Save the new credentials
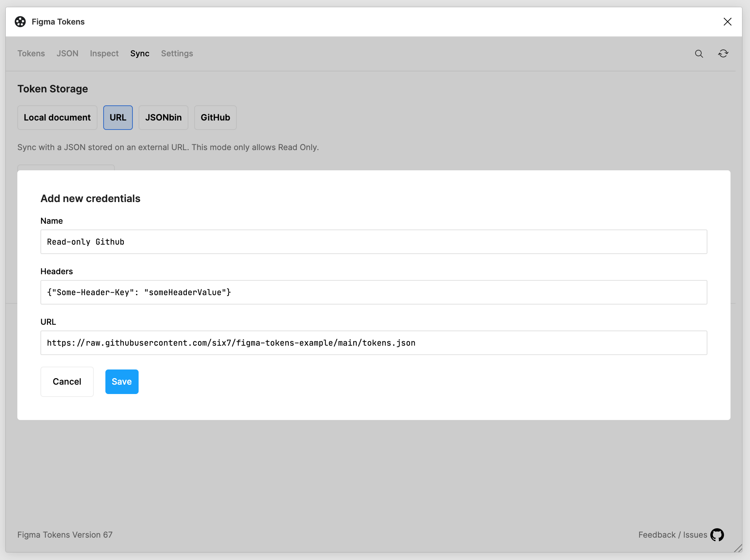 [122, 382]
